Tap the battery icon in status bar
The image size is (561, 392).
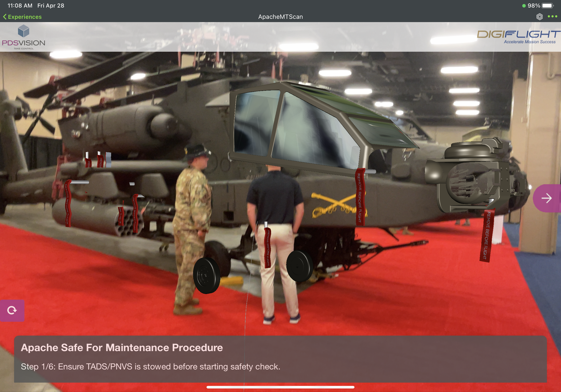tap(547, 5)
